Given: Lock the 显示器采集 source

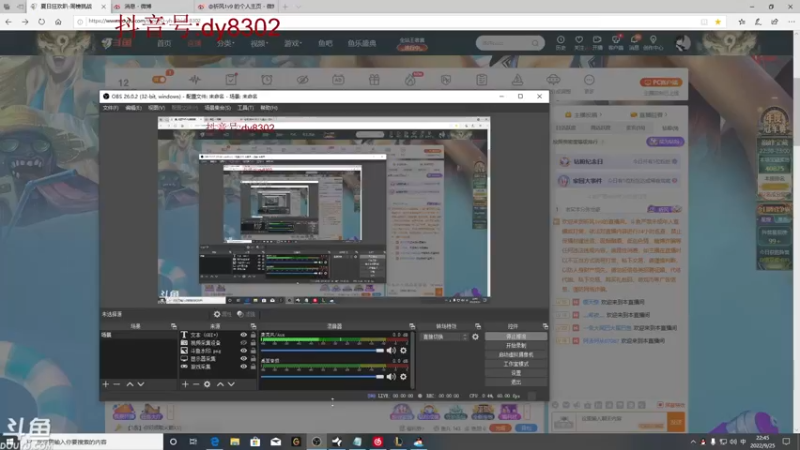Looking at the screenshot, I should [x=253, y=359].
